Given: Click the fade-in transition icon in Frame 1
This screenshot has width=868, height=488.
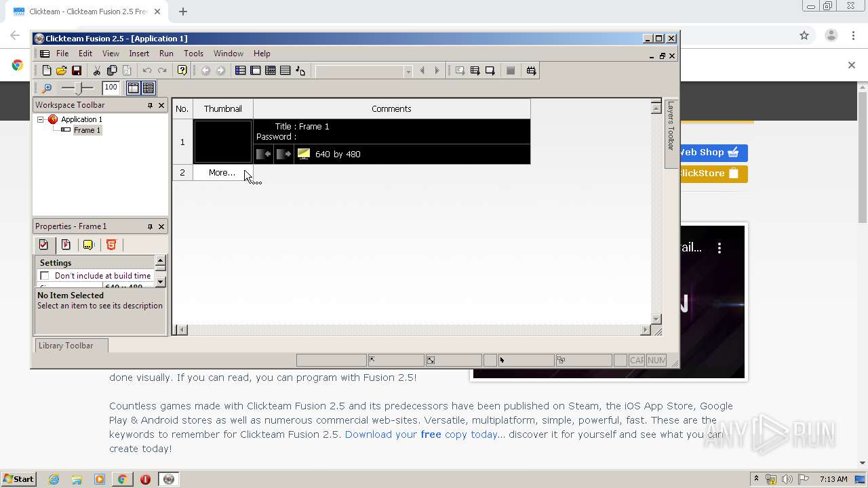Looking at the screenshot, I should pyautogui.click(x=264, y=154).
